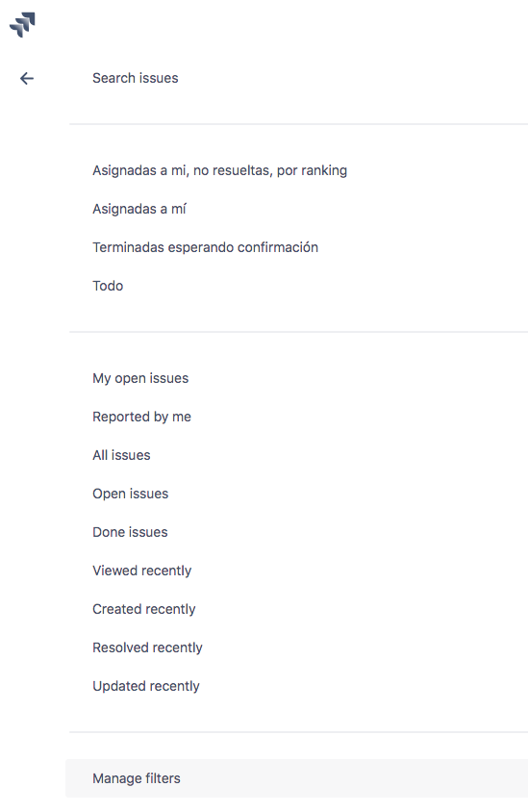Open the 'All issues' filter
The height and width of the screenshot is (812, 528).
tap(121, 455)
